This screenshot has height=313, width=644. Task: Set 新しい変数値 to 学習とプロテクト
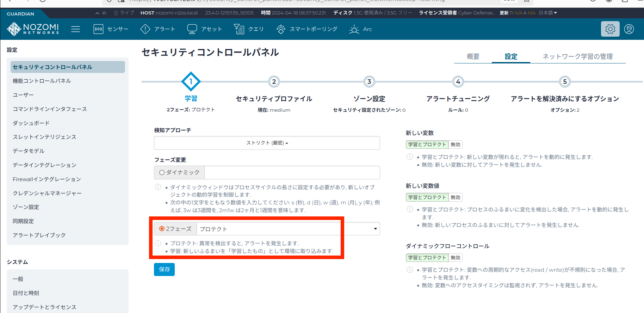pyautogui.click(x=427, y=197)
